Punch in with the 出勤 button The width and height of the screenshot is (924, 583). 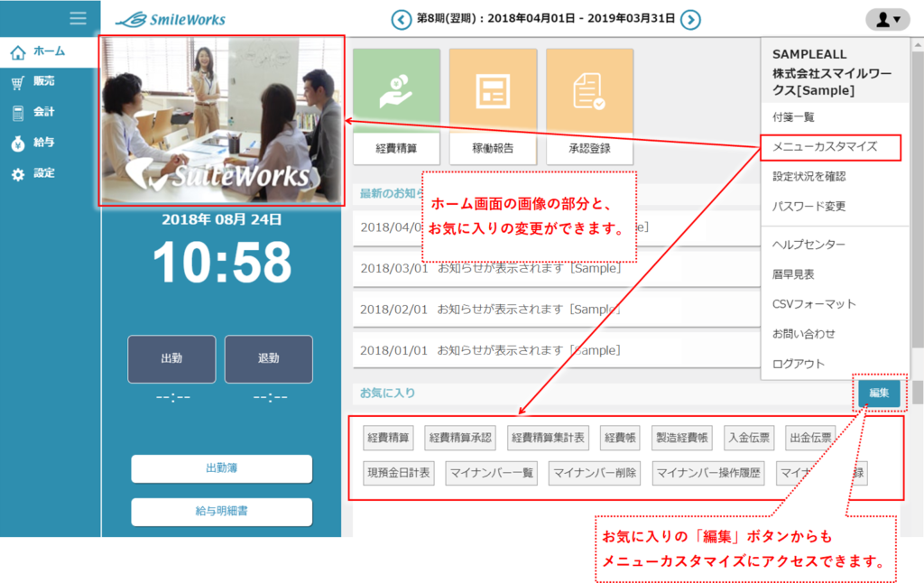click(171, 359)
